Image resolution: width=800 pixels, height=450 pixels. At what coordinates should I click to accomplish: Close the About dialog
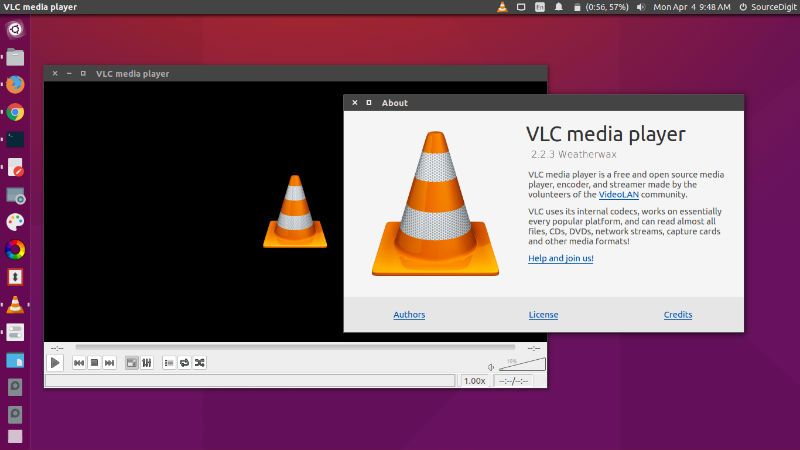point(355,103)
